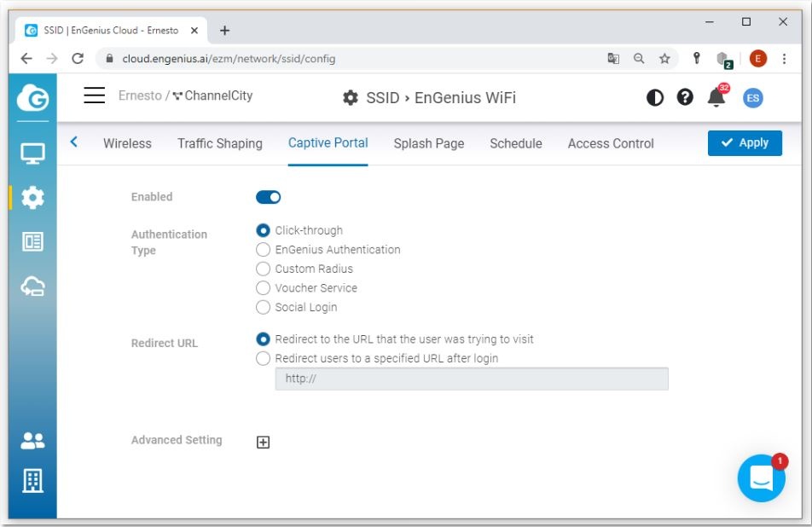Disable the Captive Portal Enabled switch
This screenshot has height=527, width=812.
point(268,197)
